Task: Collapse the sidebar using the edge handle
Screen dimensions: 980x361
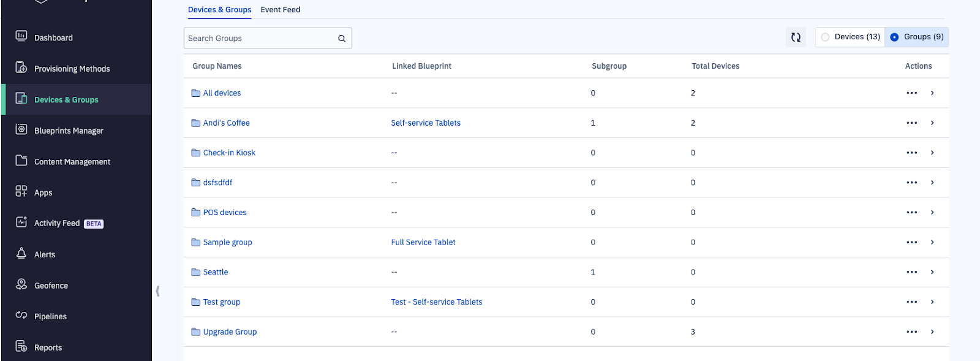Action: (157, 291)
